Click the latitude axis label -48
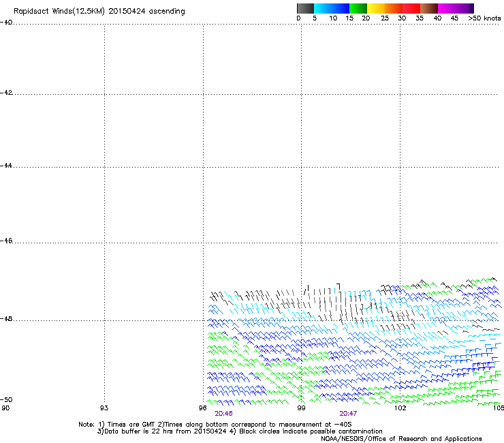Image resolution: width=504 pixels, height=443 pixels. (6, 318)
